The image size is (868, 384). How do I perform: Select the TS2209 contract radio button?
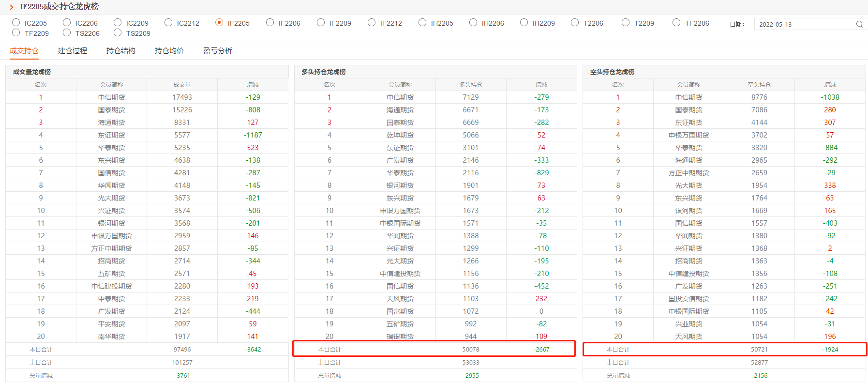118,32
